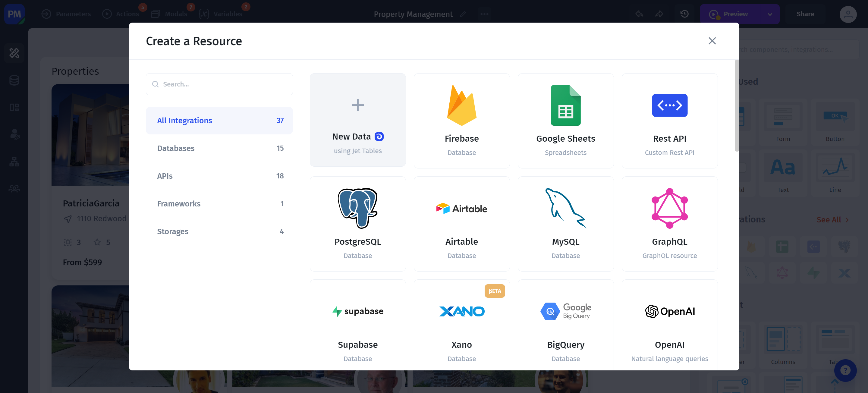The image size is (868, 393).
Task: Select the All Integrations category
Action: tap(219, 120)
